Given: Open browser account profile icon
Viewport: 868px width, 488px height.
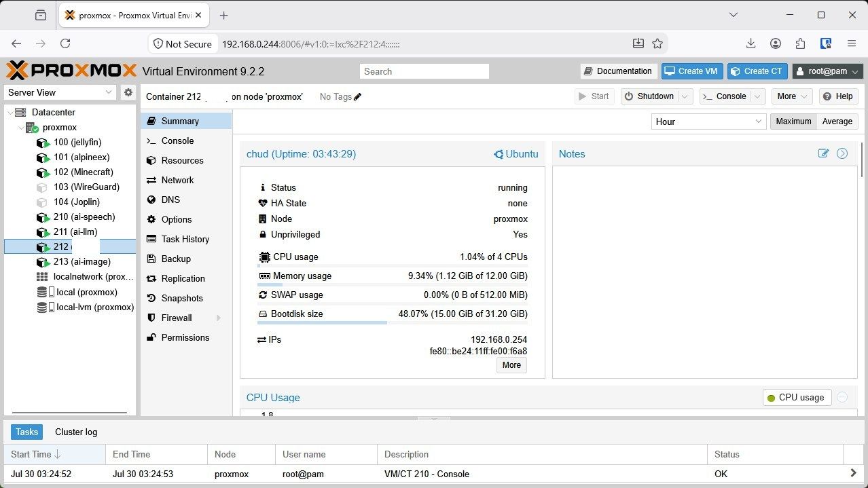Looking at the screenshot, I should click(x=776, y=43).
